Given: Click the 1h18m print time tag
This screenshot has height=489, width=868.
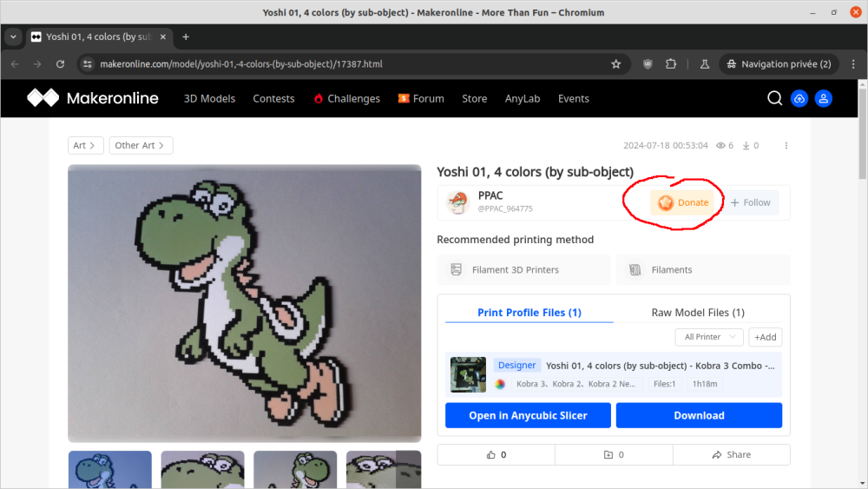Looking at the screenshot, I should [x=705, y=384].
